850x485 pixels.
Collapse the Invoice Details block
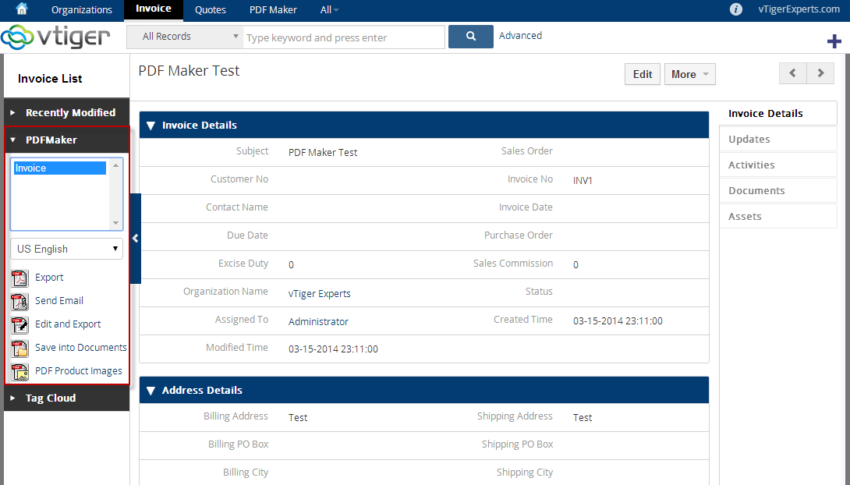pyautogui.click(x=151, y=125)
